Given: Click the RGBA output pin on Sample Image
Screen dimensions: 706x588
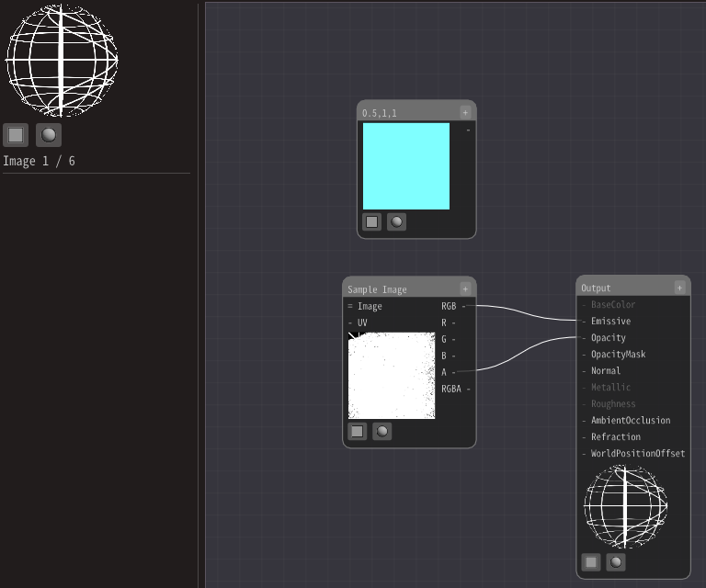Looking at the screenshot, I should click(x=467, y=389).
